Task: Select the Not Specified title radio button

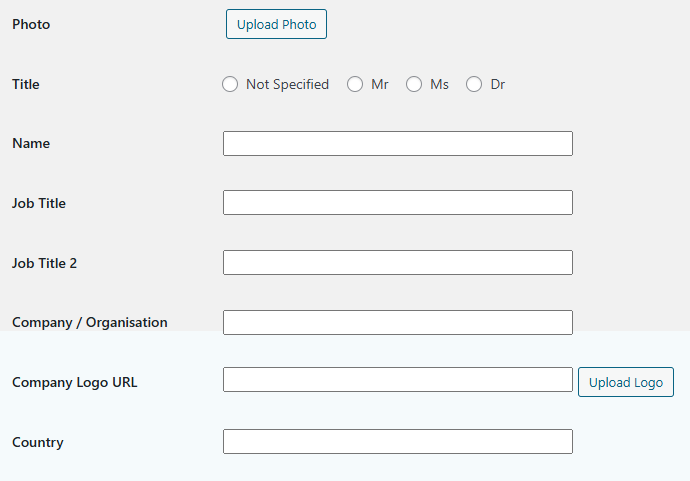Action: point(230,85)
